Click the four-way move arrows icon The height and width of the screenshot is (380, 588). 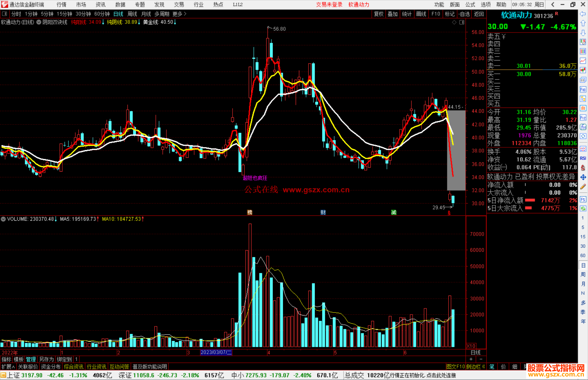click(x=583, y=177)
